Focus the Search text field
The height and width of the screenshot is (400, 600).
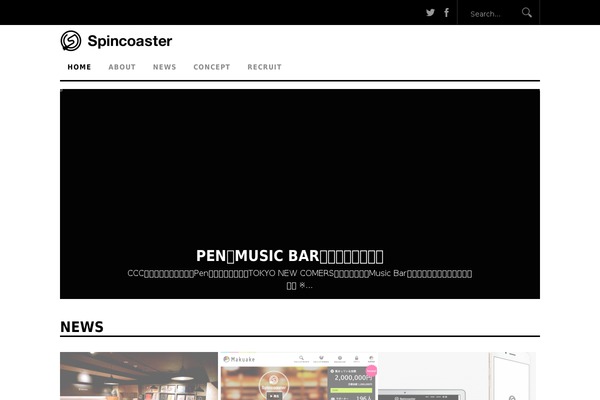click(492, 14)
